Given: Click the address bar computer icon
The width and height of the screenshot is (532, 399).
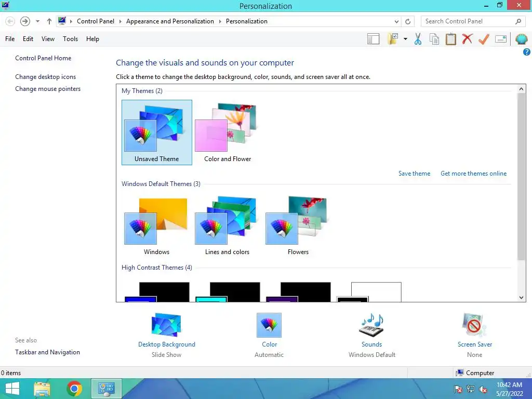Looking at the screenshot, I should [x=62, y=21].
